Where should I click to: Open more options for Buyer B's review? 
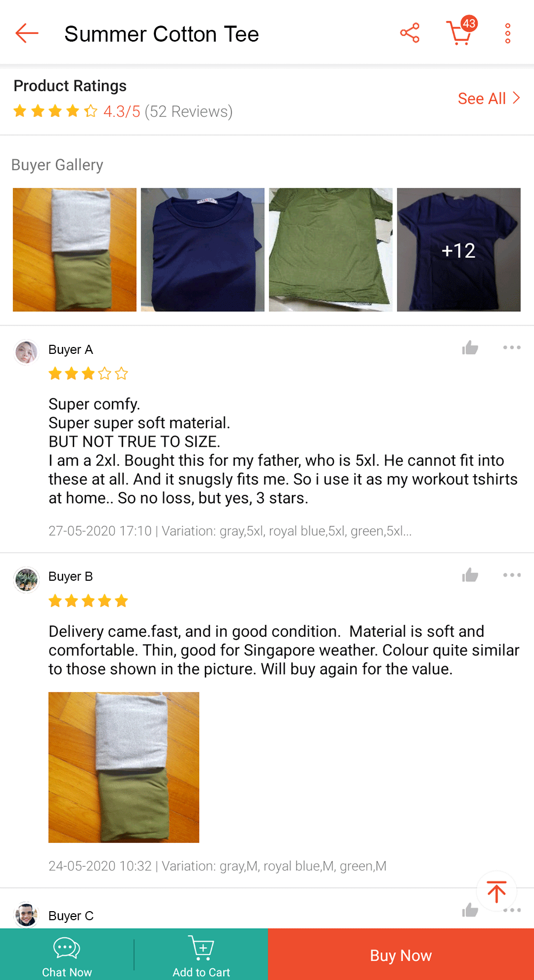[x=512, y=575]
